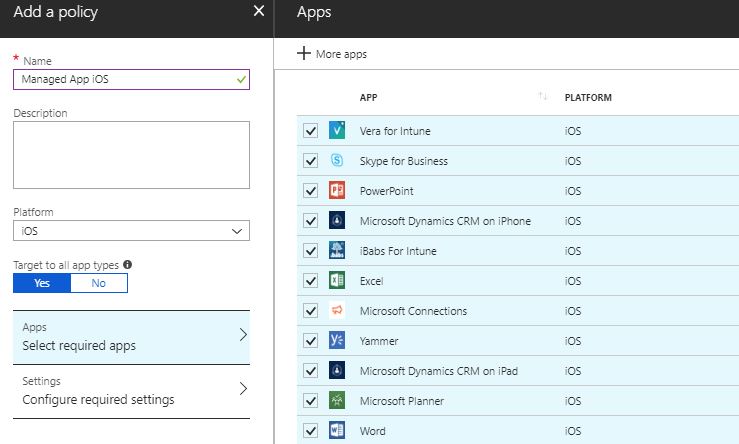The image size is (739, 444).
Task: Uncheck the Microsoft Connections checkbox
Action: coord(311,311)
